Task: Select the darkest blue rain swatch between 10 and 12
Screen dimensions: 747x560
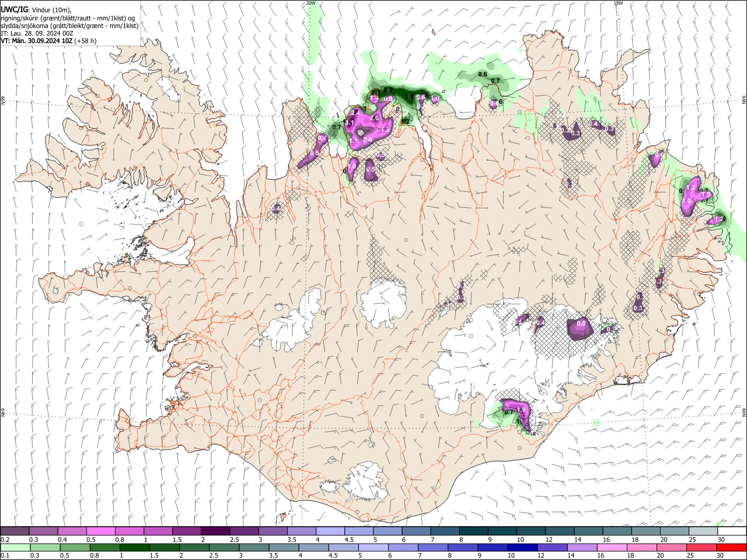Action: point(522,547)
